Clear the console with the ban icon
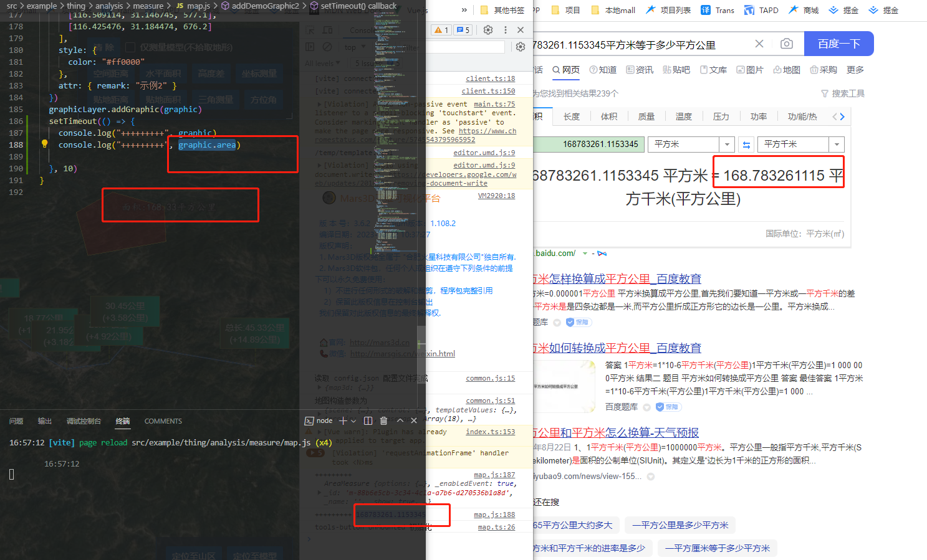This screenshot has height=560, width=927. pos(327,47)
